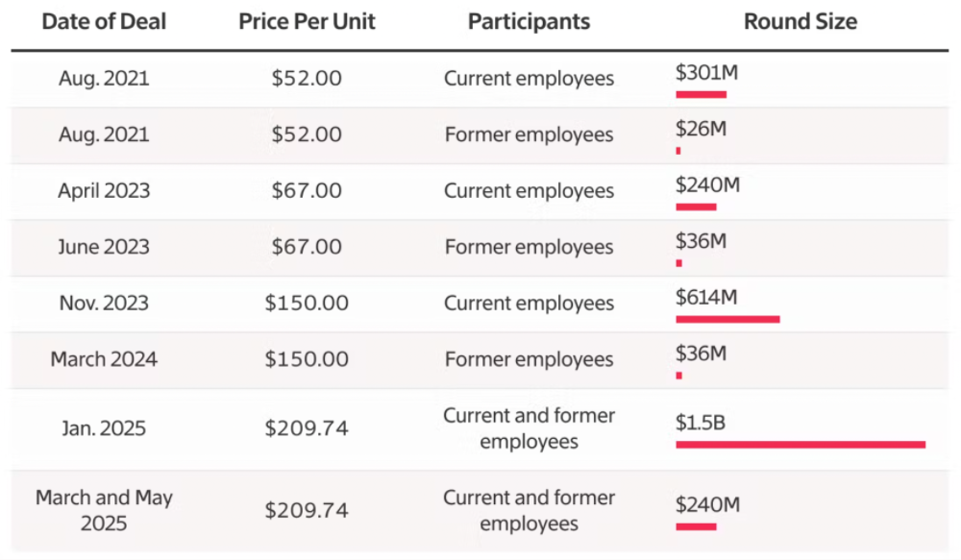The image size is (961, 560).
Task: Select the $1.5B round size bar
Action: 801,444
